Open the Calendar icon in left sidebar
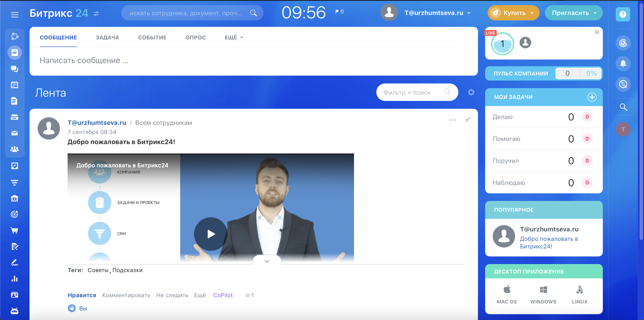 [15, 85]
